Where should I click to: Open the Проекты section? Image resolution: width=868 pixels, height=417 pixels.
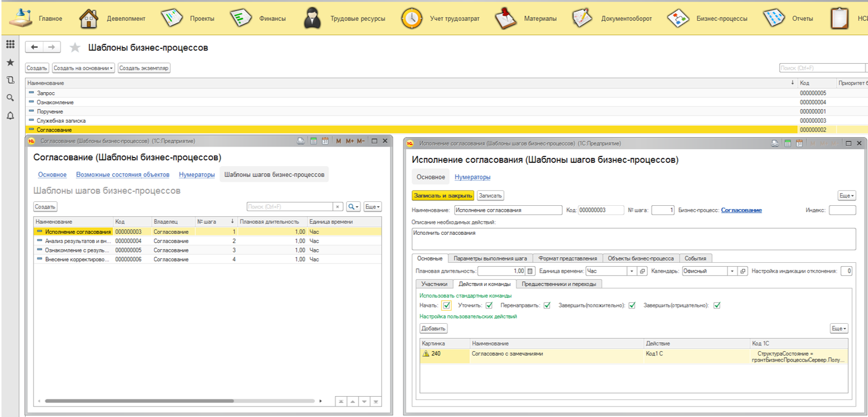tap(188, 19)
